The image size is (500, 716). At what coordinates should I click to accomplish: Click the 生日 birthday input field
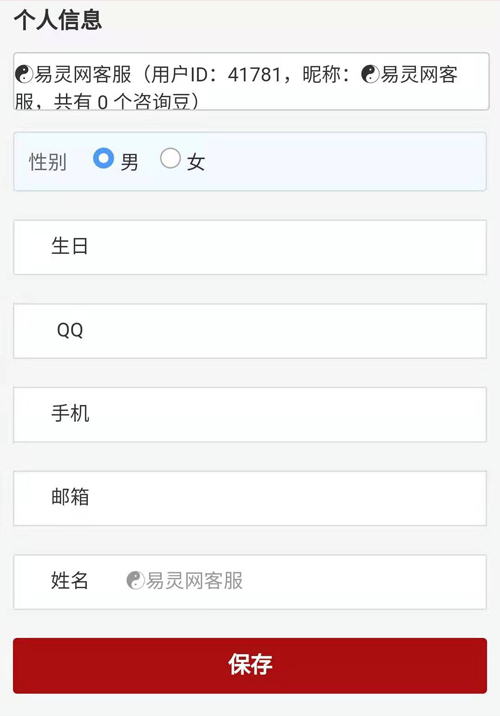coord(250,247)
